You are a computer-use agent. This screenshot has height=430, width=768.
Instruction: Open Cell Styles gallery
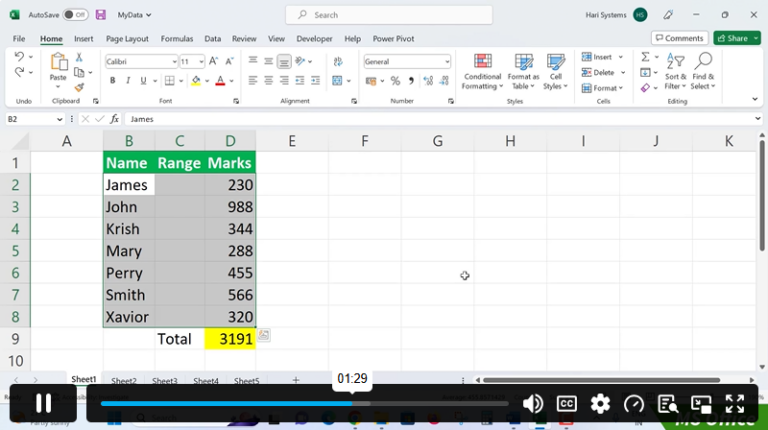point(555,72)
